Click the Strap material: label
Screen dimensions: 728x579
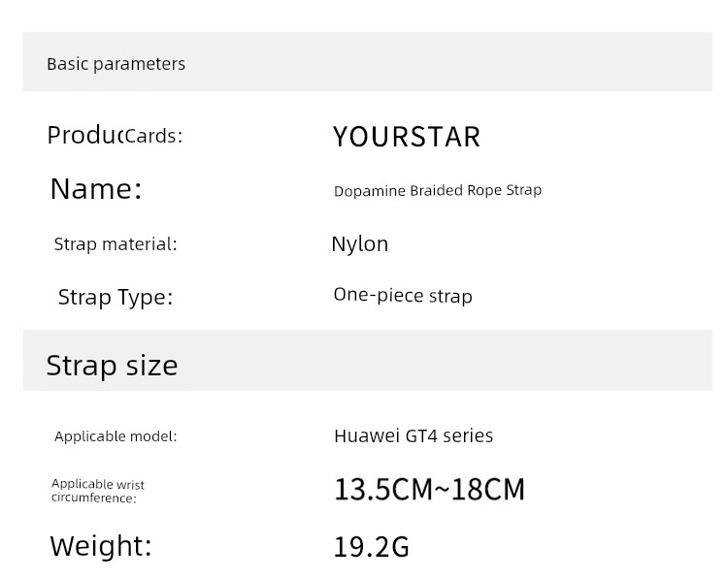click(x=116, y=244)
